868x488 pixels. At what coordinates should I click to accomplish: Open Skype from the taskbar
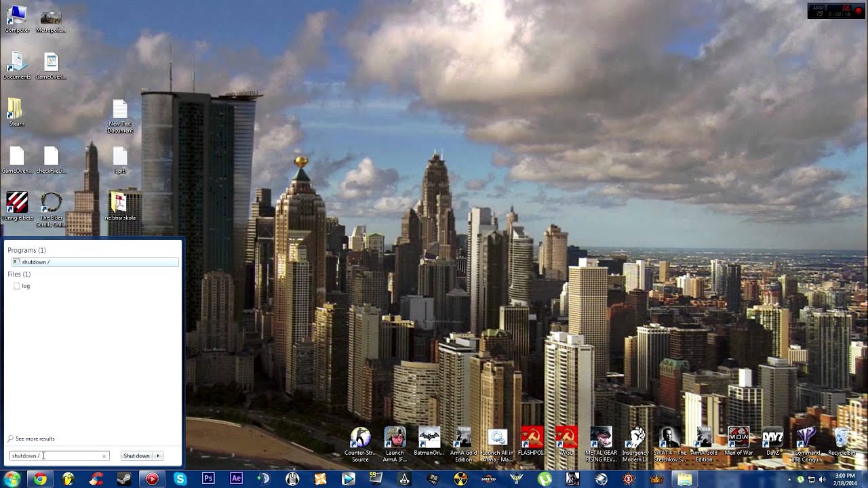point(180,479)
